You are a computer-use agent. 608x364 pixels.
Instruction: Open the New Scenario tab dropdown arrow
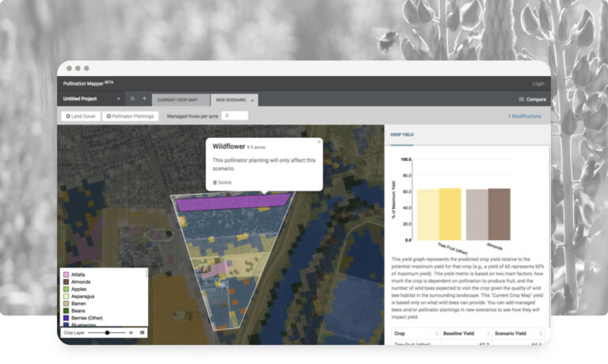(x=252, y=100)
